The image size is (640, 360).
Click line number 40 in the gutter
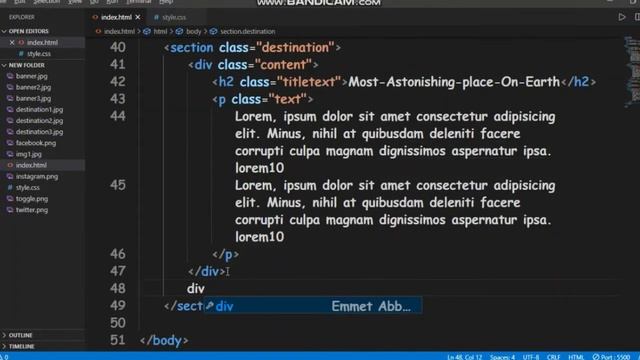118,47
